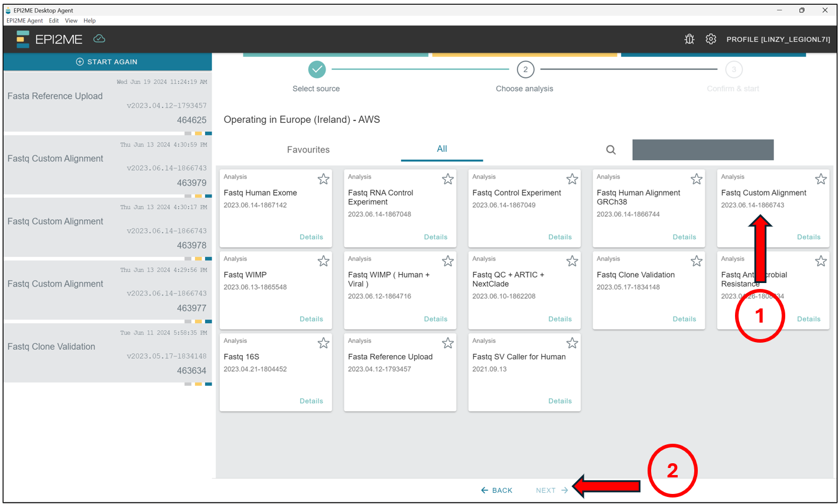This screenshot has width=839, height=504.
Task: Open the Help menu
Action: click(x=90, y=21)
